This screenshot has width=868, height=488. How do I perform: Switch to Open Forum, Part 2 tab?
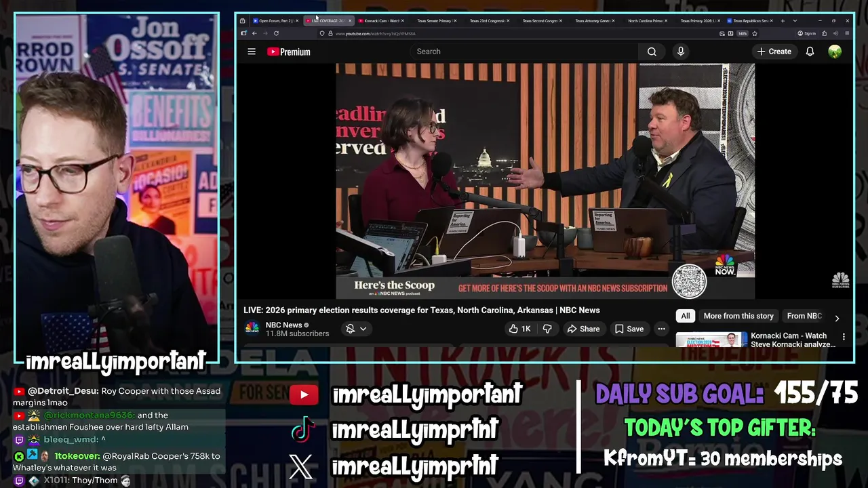pyautogui.click(x=276, y=21)
